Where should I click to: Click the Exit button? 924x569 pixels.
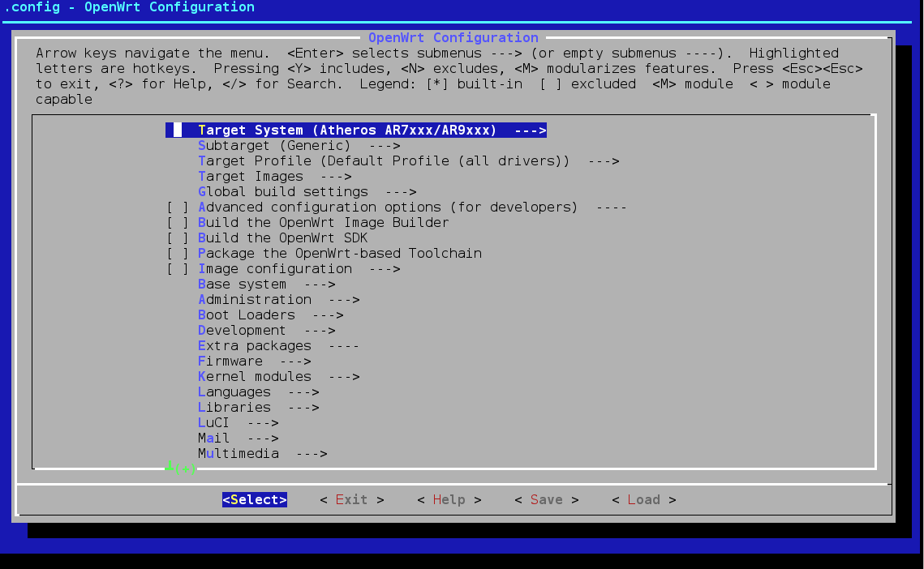click(x=351, y=500)
